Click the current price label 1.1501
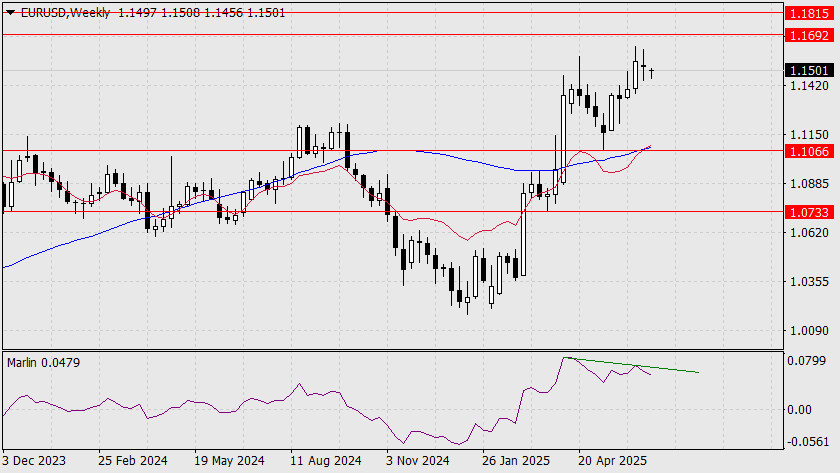 coord(809,70)
